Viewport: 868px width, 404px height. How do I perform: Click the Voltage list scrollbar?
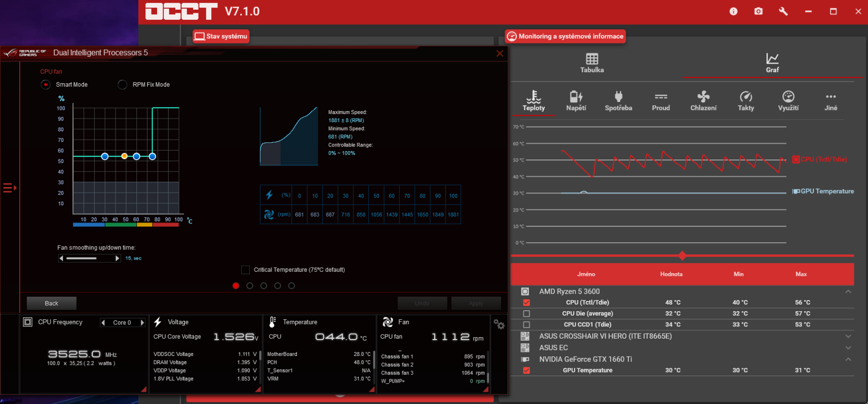260,355
